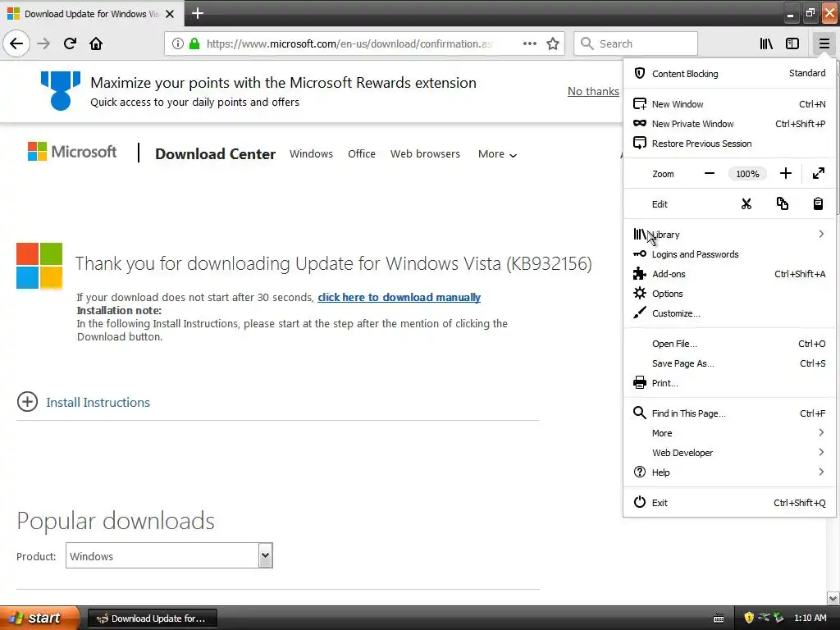The image size is (840, 630).
Task: Click the Copy icon in Edit row
Action: 782,204
